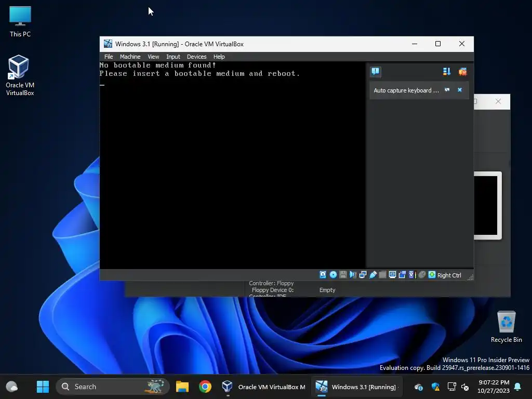
Task: Click 'Controller: Floppy' in Manager details
Action: [x=271, y=283]
